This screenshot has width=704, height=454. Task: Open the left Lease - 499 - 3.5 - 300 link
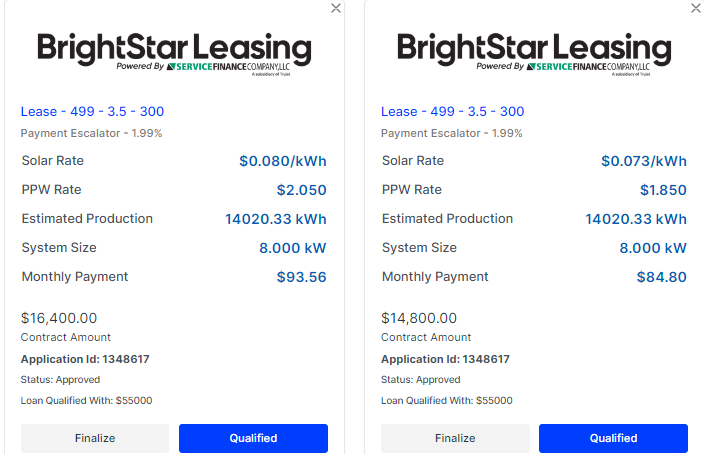click(92, 111)
